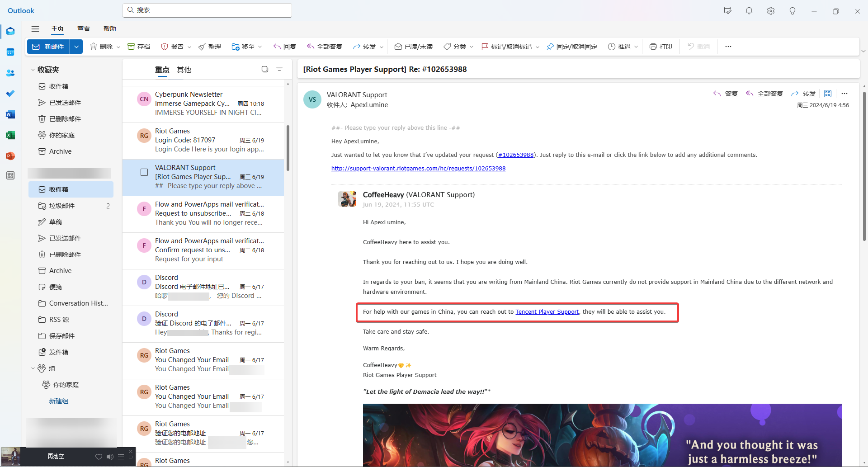The width and height of the screenshot is (868, 467).
Task: Click the message list vertical scrollbar
Action: tap(288, 149)
